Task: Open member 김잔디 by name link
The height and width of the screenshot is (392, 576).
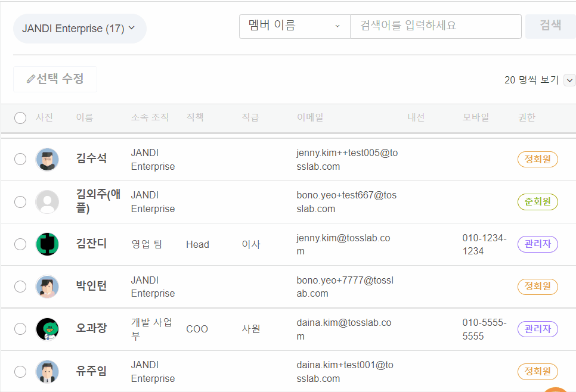Action: (92, 244)
